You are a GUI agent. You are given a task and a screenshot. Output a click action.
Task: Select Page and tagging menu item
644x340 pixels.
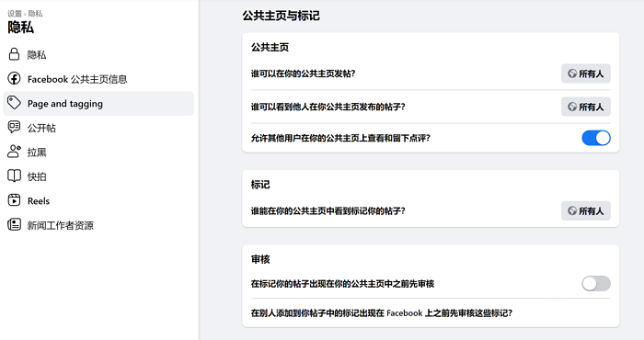(x=98, y=103)
